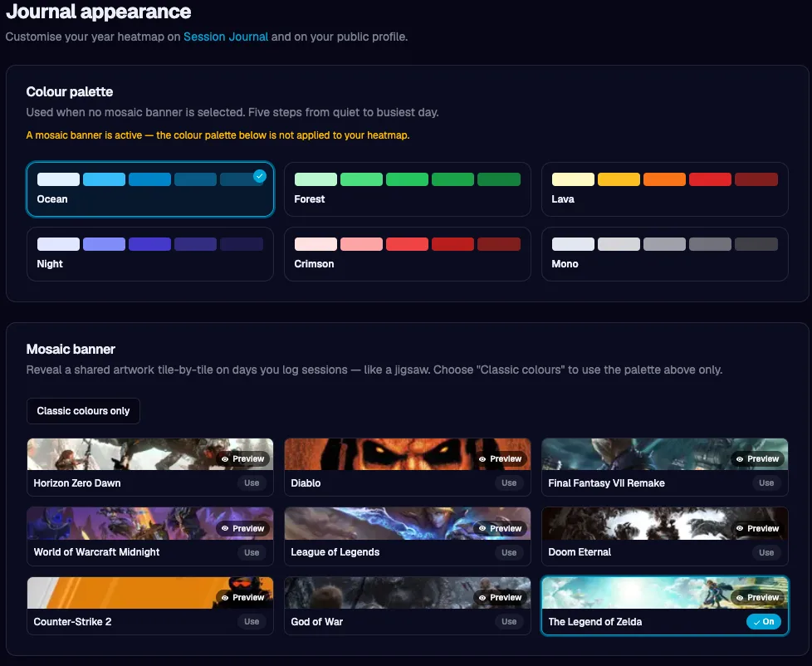The image size is (812, 666).
Task: Preview The Legend of Zelda banner
Action: 758,597
